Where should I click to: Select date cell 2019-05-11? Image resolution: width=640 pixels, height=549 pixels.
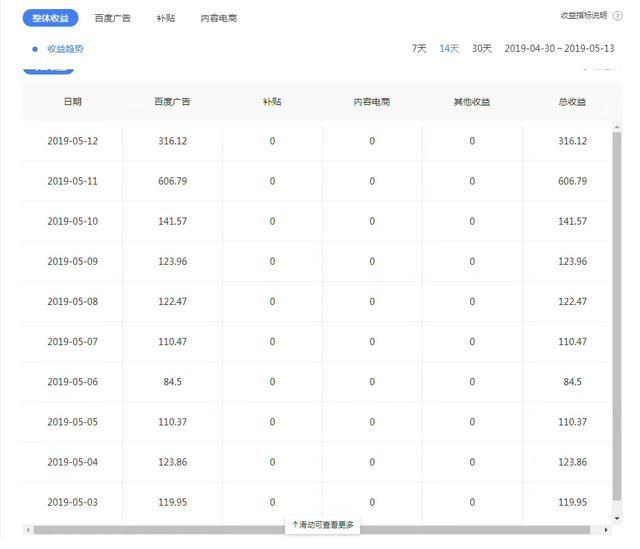[73, 181]
